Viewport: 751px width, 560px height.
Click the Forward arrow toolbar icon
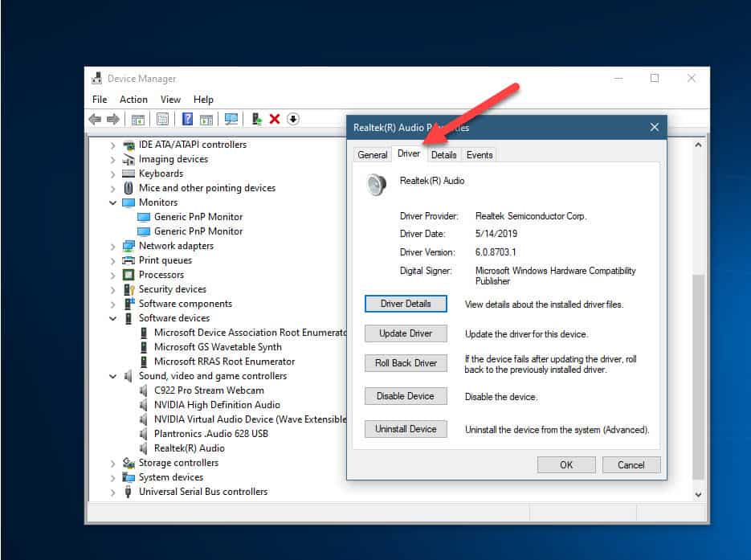click(113, 119)
